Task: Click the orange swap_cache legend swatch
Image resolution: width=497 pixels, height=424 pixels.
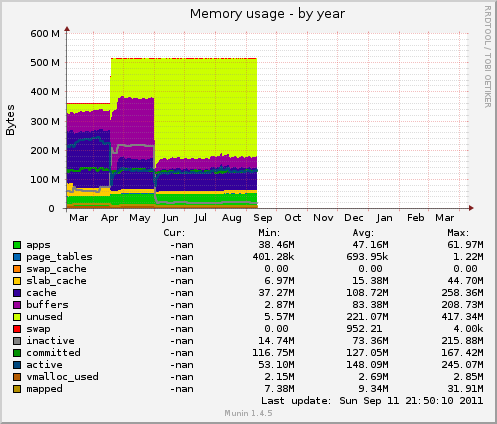Action: (x=17, y=269)
